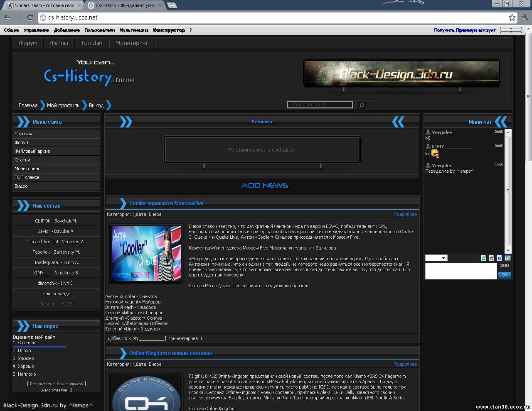Click the ADD NEWS button
The image size is (532, 411).
265,186
